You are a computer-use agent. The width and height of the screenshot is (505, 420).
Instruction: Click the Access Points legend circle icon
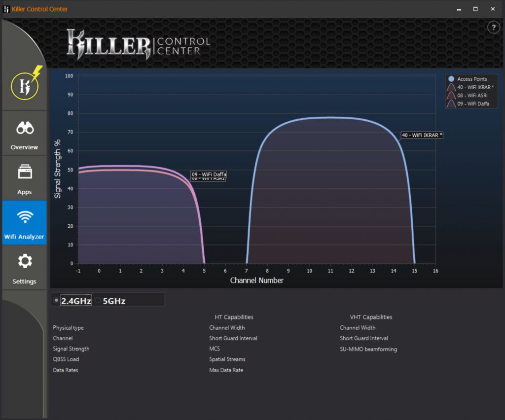(x=451, y=79)
